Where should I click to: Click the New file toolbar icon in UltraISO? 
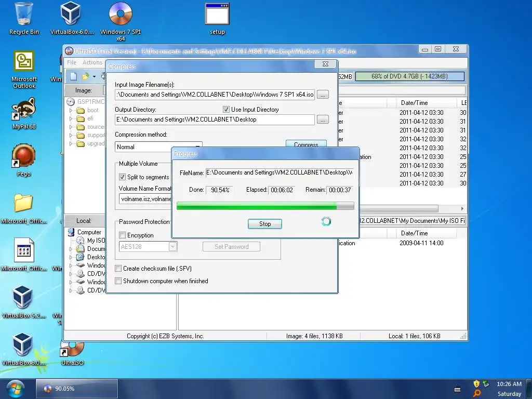pyautogui.click(x=74, y=76)
